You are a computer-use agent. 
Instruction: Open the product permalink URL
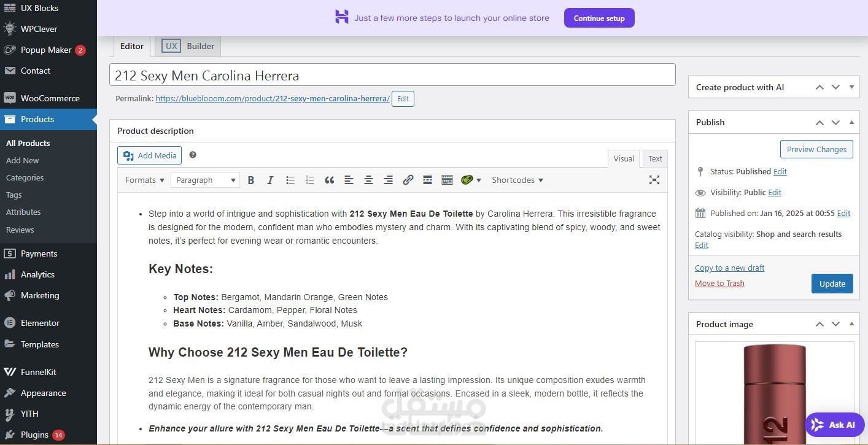coord(273,98)
